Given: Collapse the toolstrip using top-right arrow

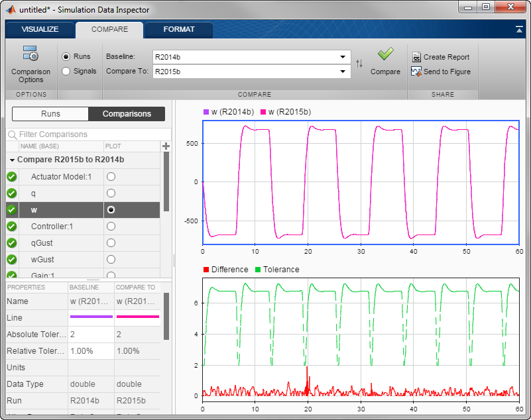Looking at the screenshot, I should pos(520,30).
